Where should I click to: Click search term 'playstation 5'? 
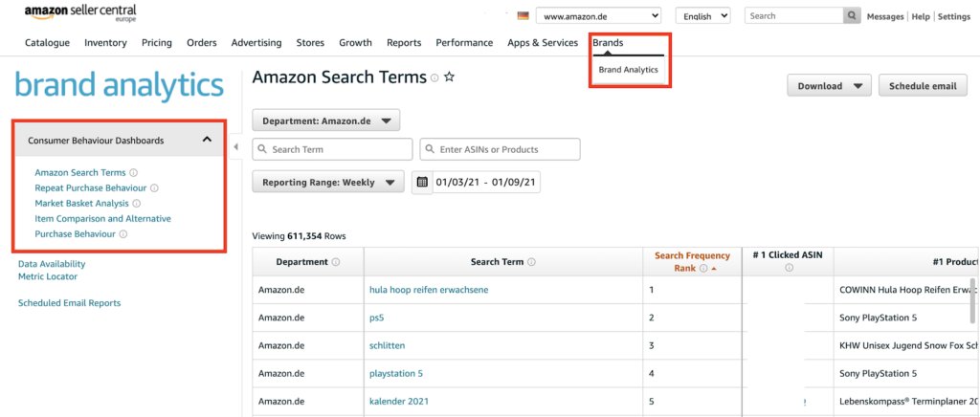[x=396, y=373]
